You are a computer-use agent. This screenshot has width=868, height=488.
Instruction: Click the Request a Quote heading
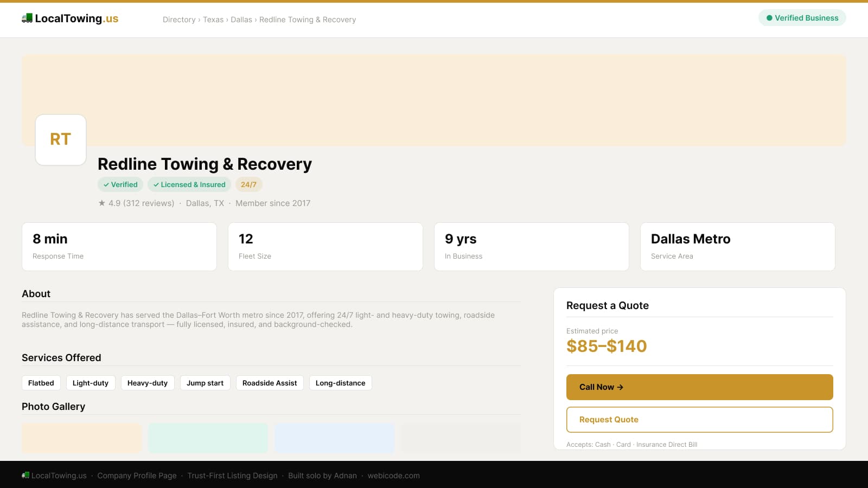[608, 305]
